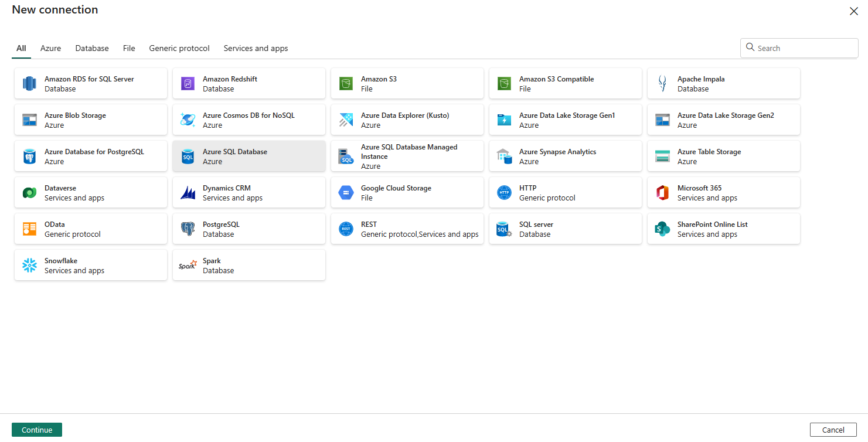Click the Google Cloud Storage icon
The image size is (868, 442).
[x=346, y=193]
